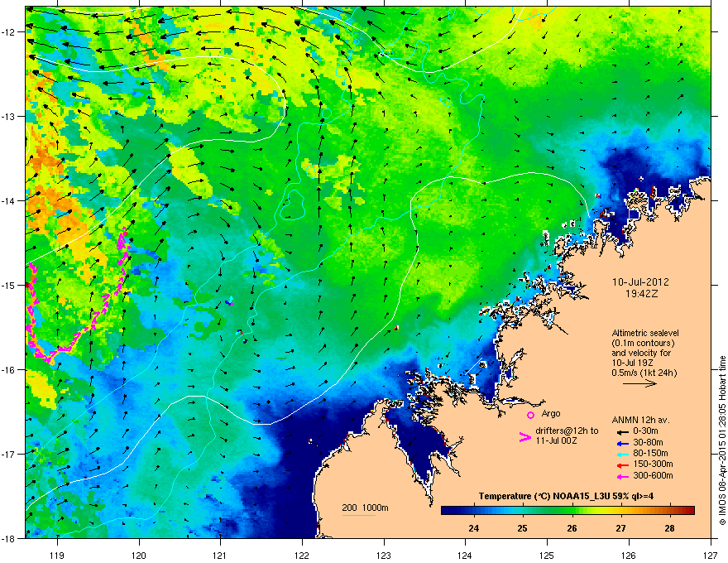Click the 10-Jul-2012 date label
728x563 pixels.
point(640,282)
